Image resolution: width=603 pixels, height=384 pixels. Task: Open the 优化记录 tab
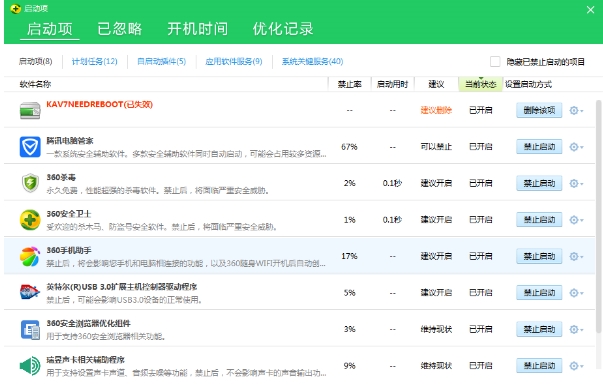point(283,29)
